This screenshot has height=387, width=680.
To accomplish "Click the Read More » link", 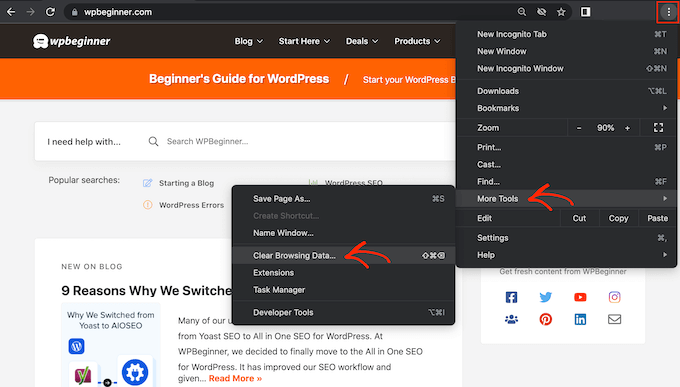I will click(235, 378).
